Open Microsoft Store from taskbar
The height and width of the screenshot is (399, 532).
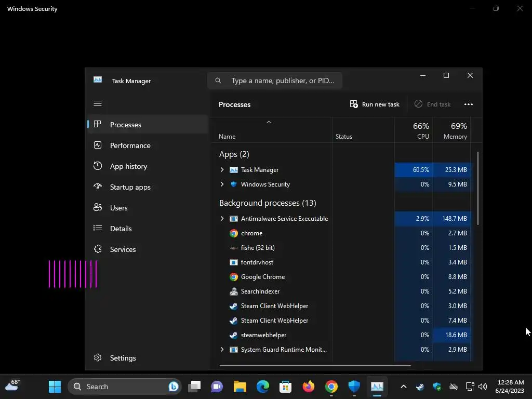coord(285,387)
